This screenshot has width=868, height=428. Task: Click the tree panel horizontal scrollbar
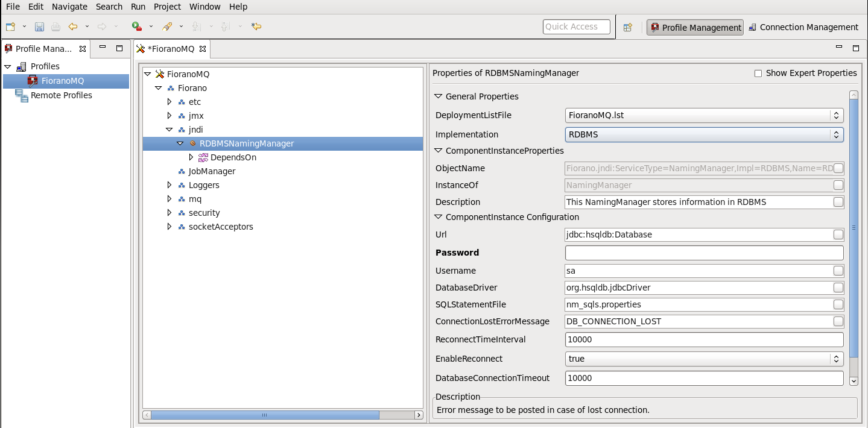tap(265, 415)
